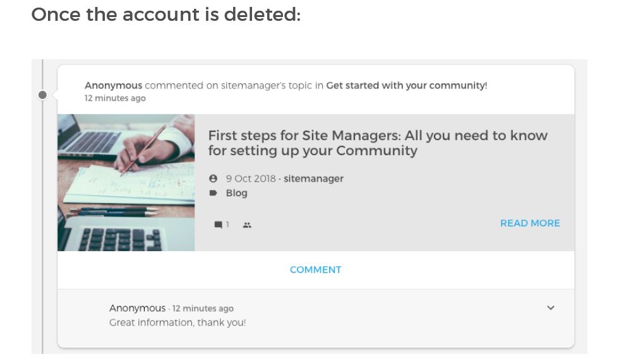
Task: Open the First steps for Site Managers article title
Action: [x=378, y=143]
